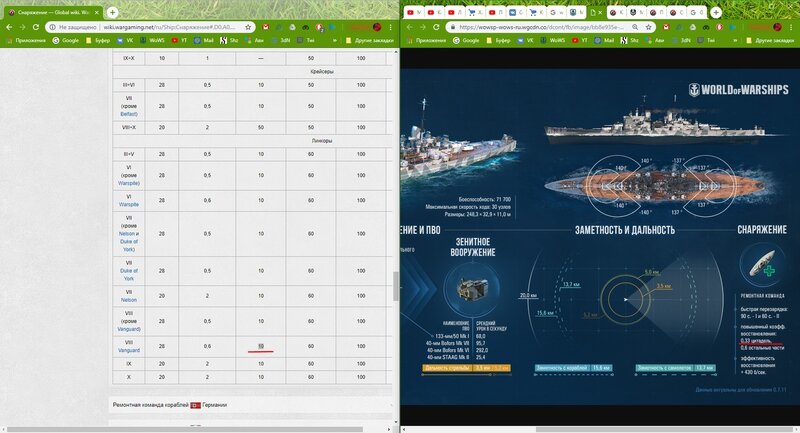Image resolution: width=800 pixels, height=433 pixels.
Task: Click the 'ЗАМЕТНОСТЬ И ДАЛЬНОСТЬ' heading
Action: coord(624,231)
